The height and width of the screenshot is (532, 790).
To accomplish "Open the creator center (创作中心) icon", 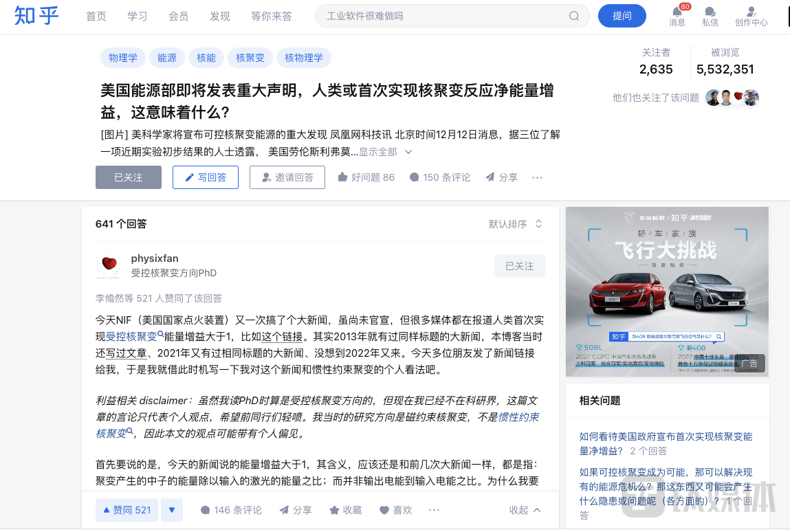I will pyautogui.click(x=751, y=12).
